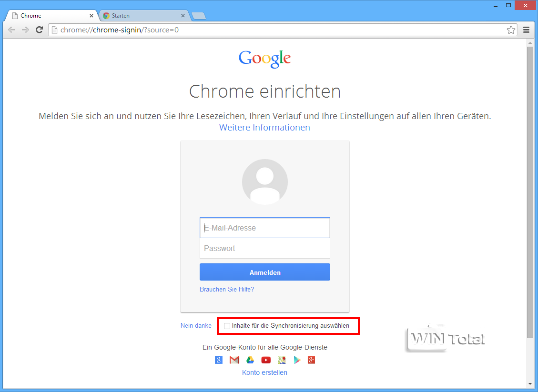Maximize the Chrome window

(x=508, y=6)
